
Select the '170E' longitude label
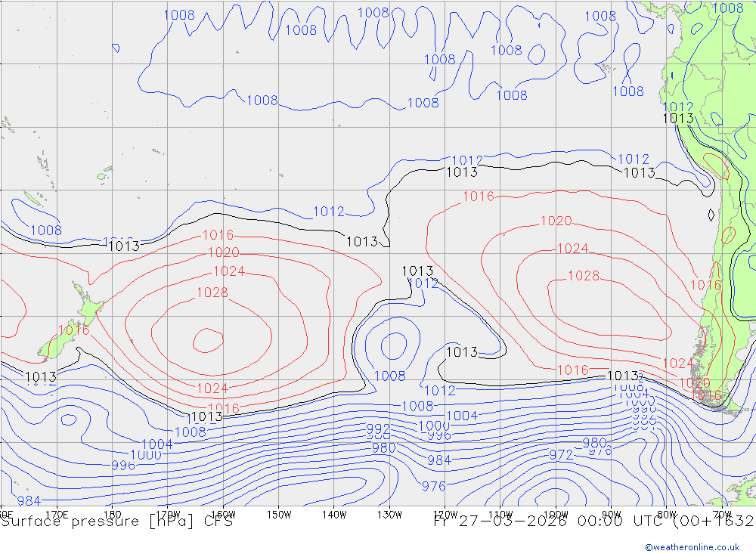point(57,515)
